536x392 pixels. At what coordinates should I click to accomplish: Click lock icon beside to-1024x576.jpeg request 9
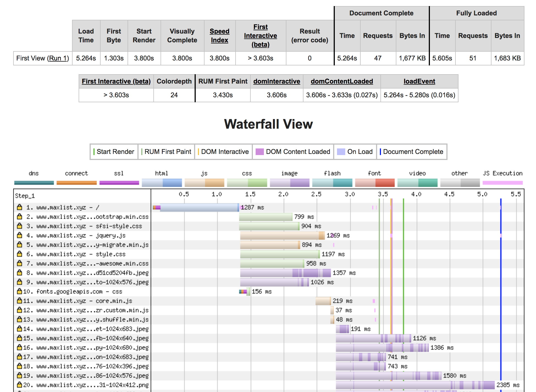pos(20,282)
